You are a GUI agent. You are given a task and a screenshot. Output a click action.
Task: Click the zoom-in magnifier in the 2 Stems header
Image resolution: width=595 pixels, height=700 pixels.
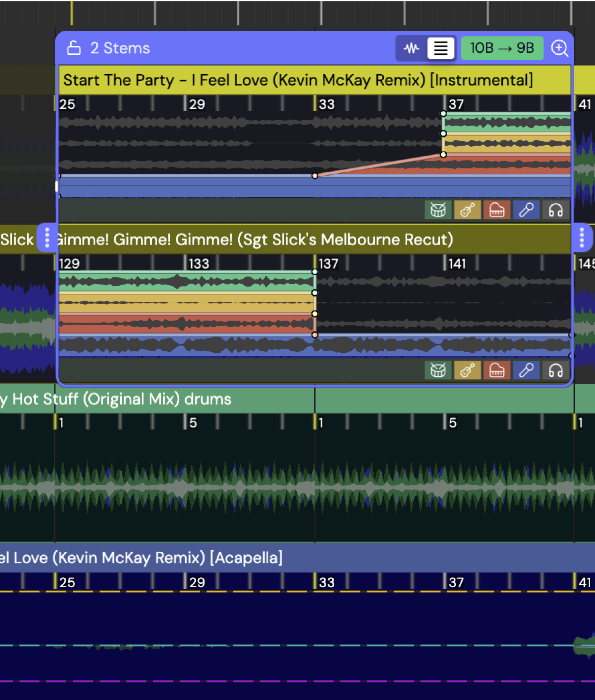pos(560,48)
